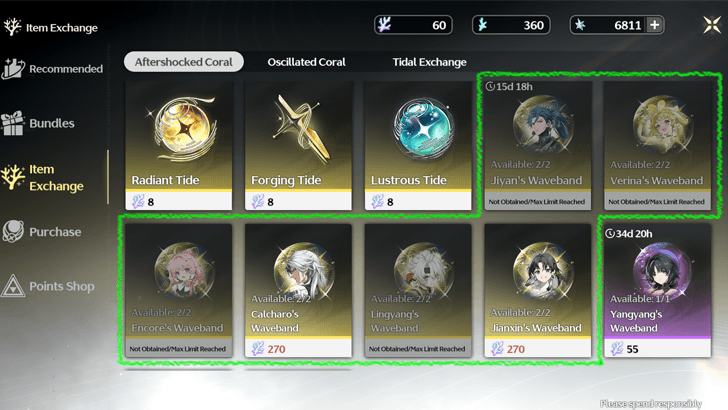Select the Radiant Tide golden orb item
The height and width of the screenshot is (410, 728).
[179, 146]
